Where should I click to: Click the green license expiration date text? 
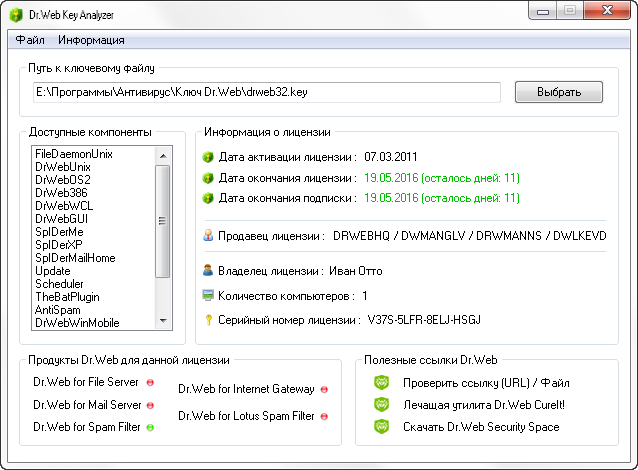(442, 178)
